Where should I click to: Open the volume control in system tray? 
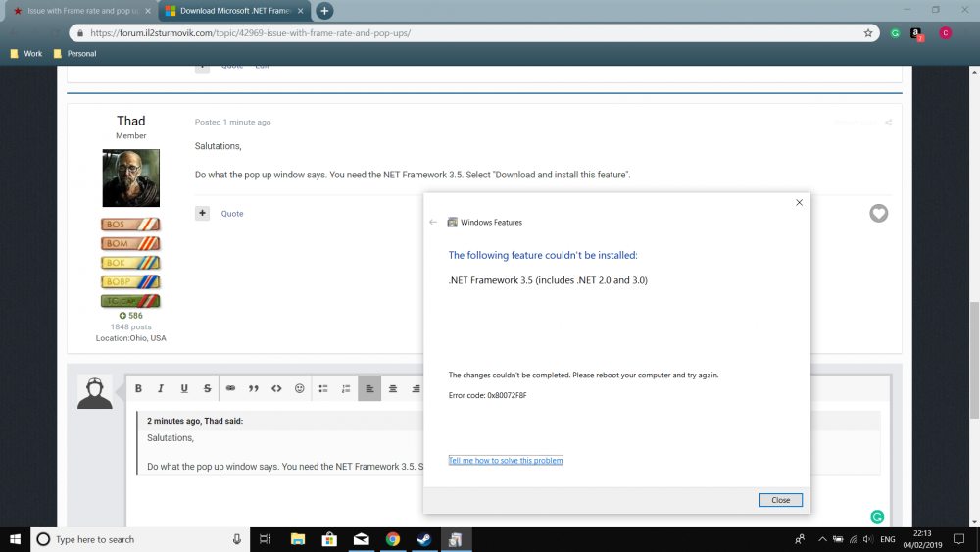click(x=868, y=539)
